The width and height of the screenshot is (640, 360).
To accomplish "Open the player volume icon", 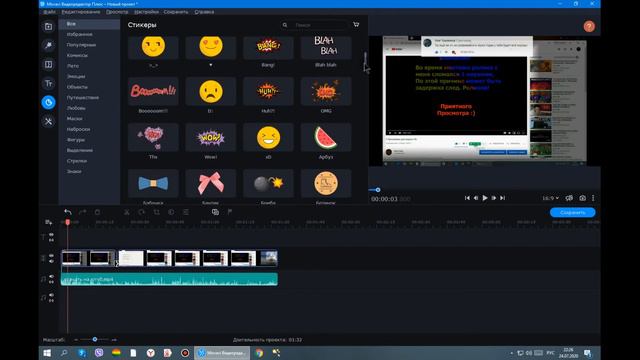I will coord(569,198).
